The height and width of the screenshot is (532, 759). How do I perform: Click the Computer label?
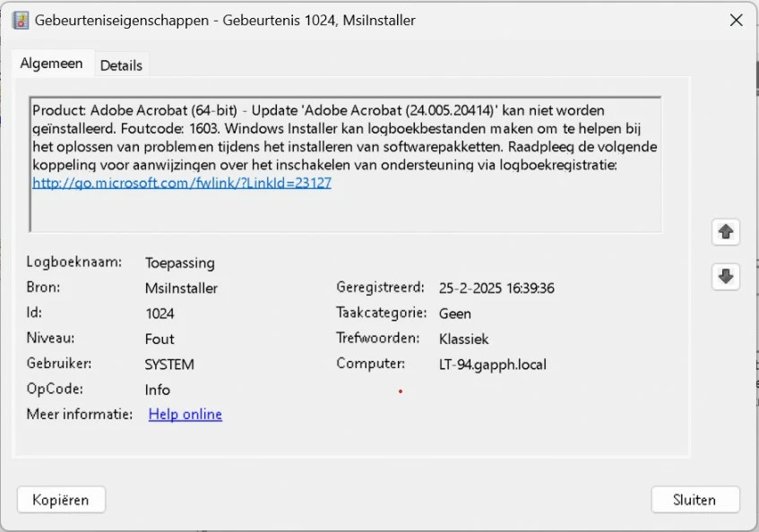[x=370, y=364]
